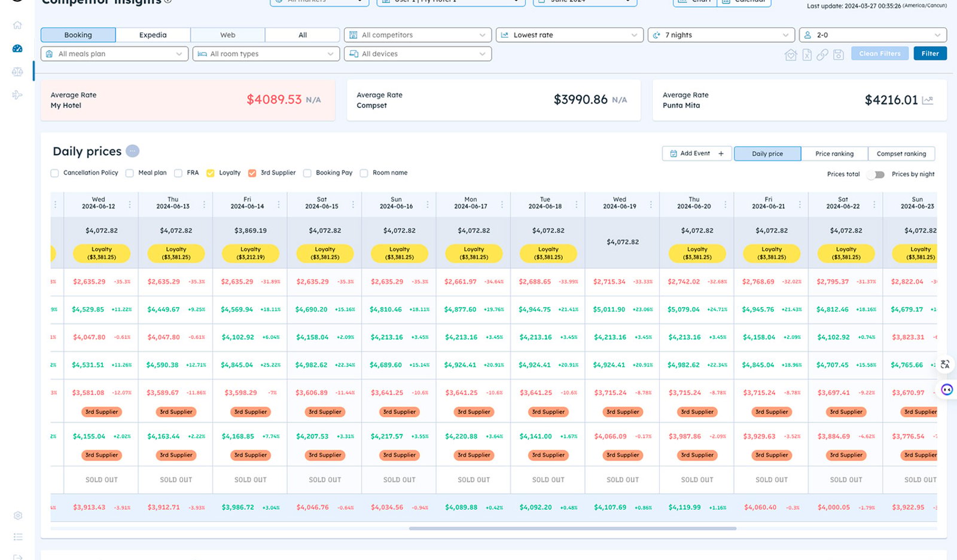The width and height of the screenshot is (957, 560).
Task: Click the Loyalty badge under Wed 2024-06-12
Action: point(102,253)
